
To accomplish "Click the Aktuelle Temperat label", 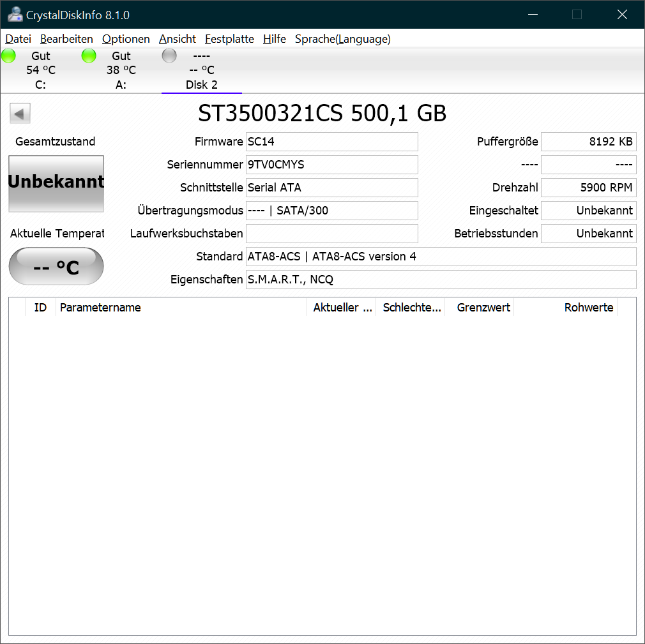I will [57, 234].
